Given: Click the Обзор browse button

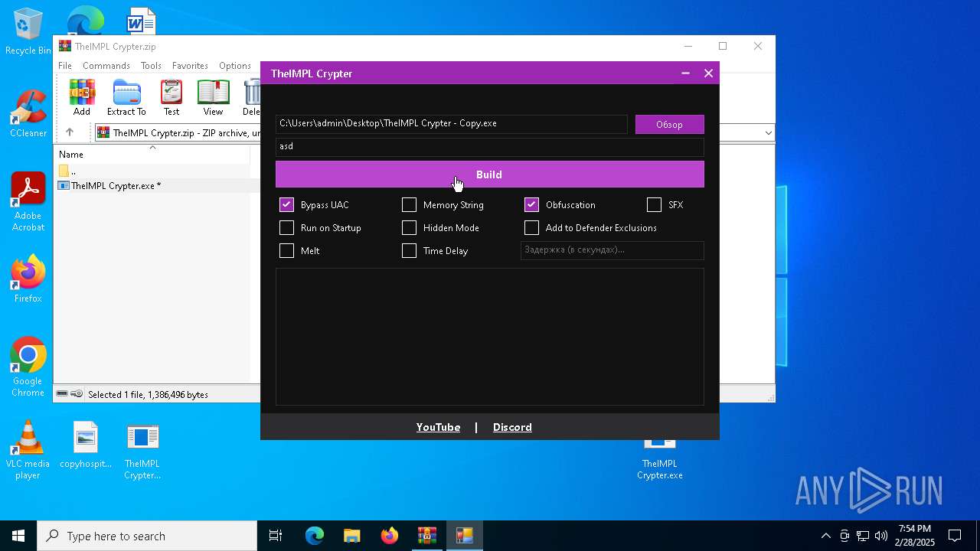Looking at the screenshot, I should (x=669, y=124).
